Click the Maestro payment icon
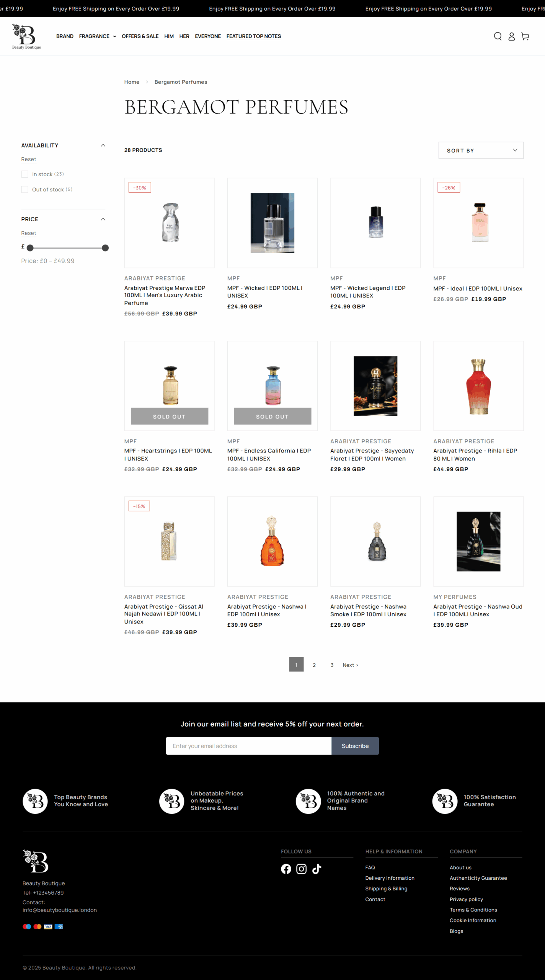Image resolution: width=545 pixels, height=980 pixels. [27, 926]
